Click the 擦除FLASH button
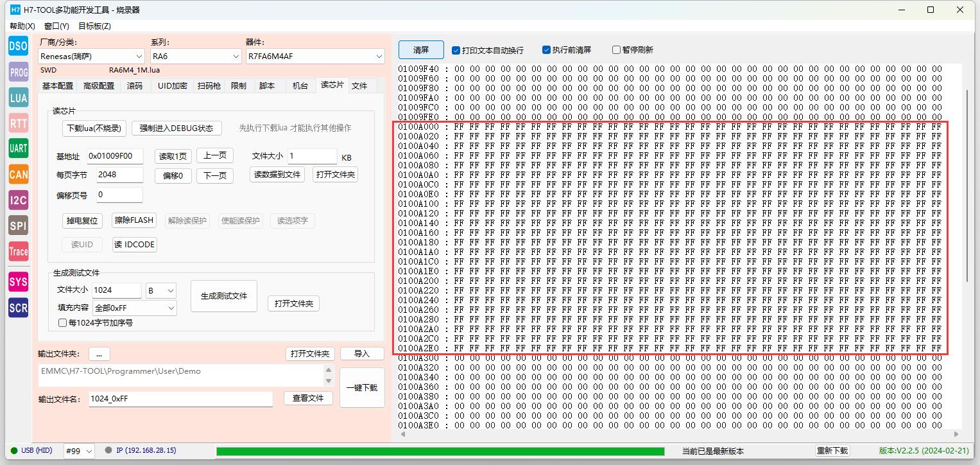This screenshot has height=465, width=980. [x=134, y=220]
